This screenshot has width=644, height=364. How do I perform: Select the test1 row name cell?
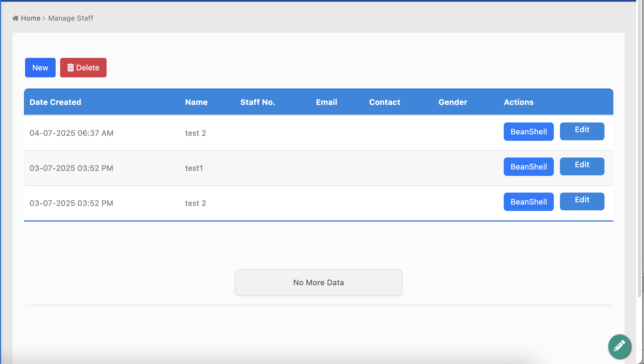194,168
